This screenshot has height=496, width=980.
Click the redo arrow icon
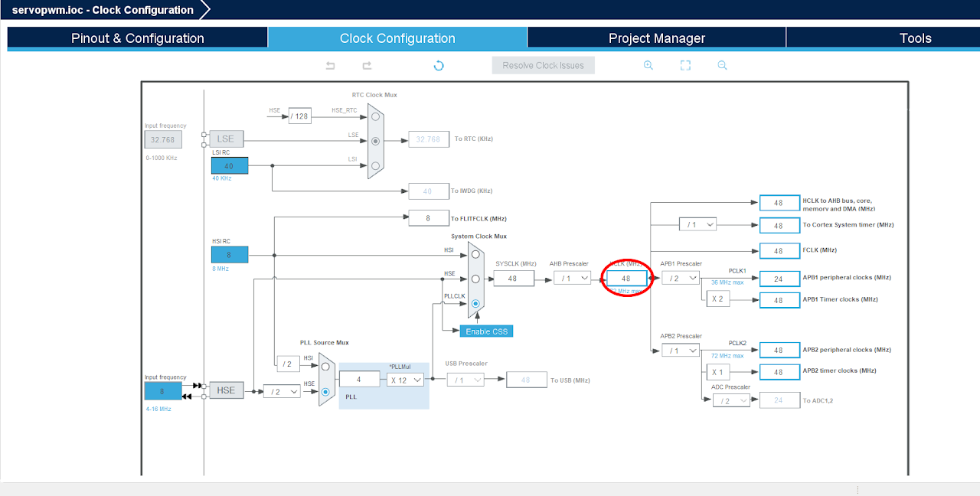(367, 66)
